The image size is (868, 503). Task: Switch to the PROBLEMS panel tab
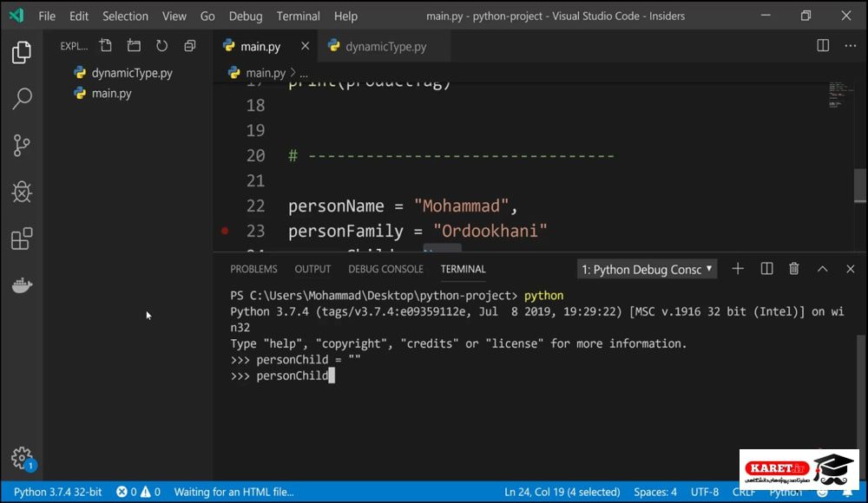(253, 269)
